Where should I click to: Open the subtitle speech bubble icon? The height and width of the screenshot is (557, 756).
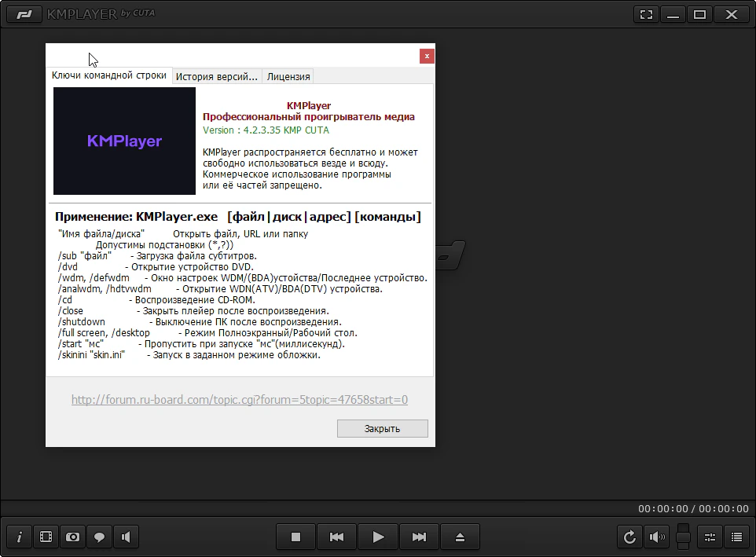99,537
